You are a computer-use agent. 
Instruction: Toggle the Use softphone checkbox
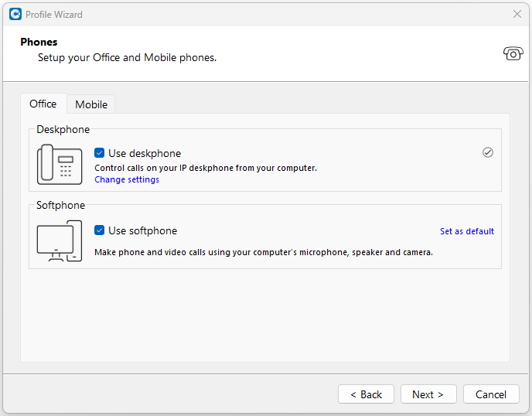100,230
